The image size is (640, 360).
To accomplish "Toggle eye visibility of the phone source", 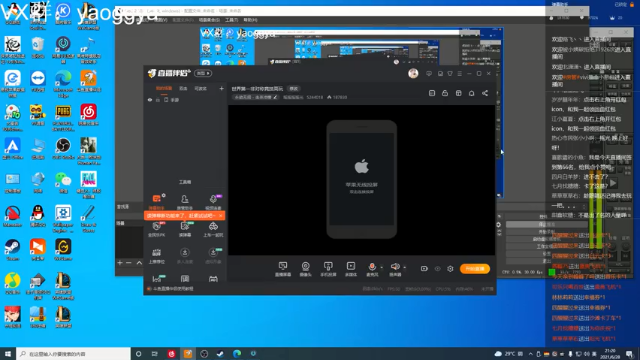I will (x=150, y=100).
